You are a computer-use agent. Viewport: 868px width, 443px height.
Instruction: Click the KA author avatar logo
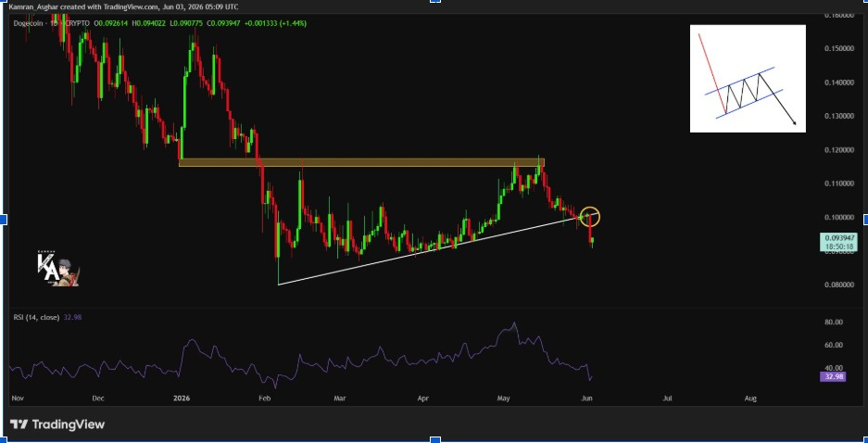57,269
